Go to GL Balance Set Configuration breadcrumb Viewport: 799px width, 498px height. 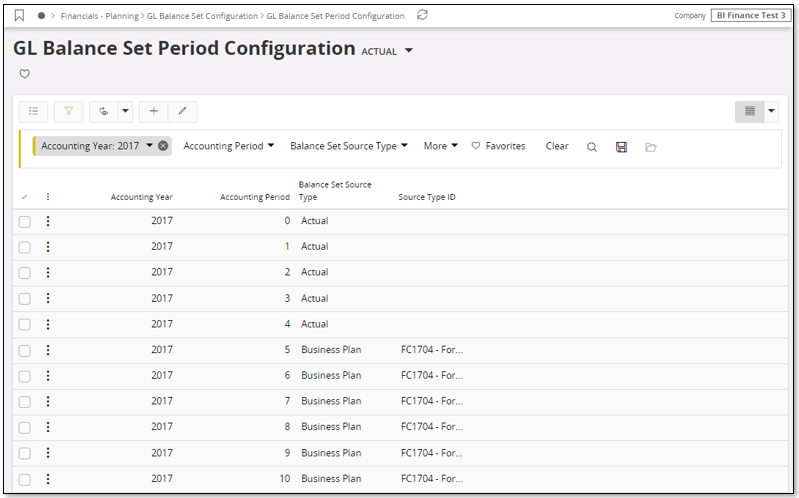point(202,16)
